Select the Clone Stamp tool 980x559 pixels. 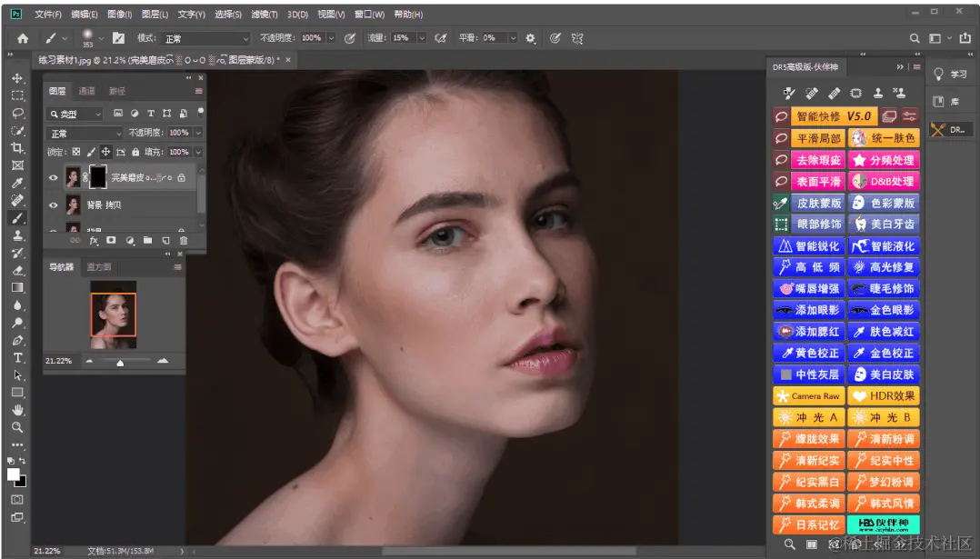pyautogui.click(x=17, y=235)
